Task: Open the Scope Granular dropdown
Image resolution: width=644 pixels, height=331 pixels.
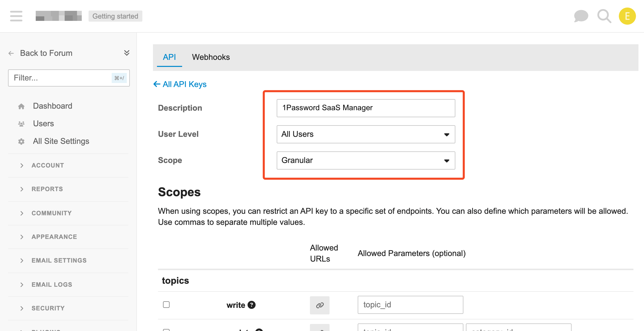Action: click(366, 160)
